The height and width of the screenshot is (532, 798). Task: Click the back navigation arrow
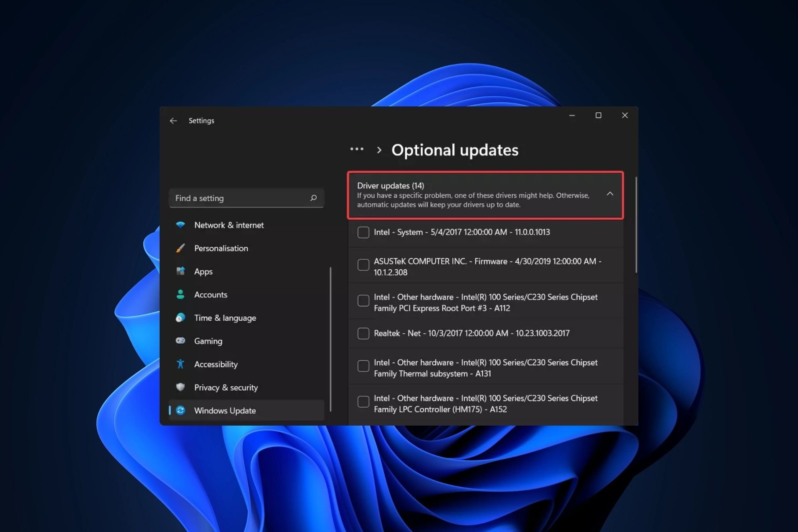click(x=173, y=121)
